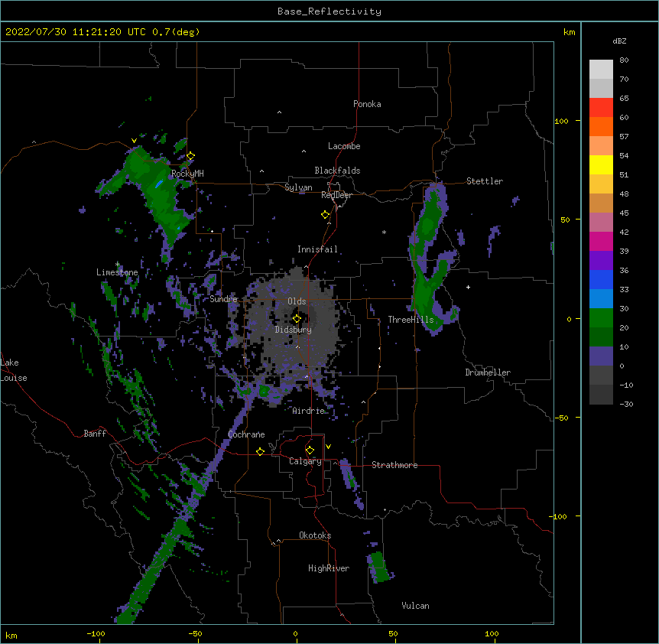Click the Limestone map label
659x644 pixels.
(x=117, y=272)
